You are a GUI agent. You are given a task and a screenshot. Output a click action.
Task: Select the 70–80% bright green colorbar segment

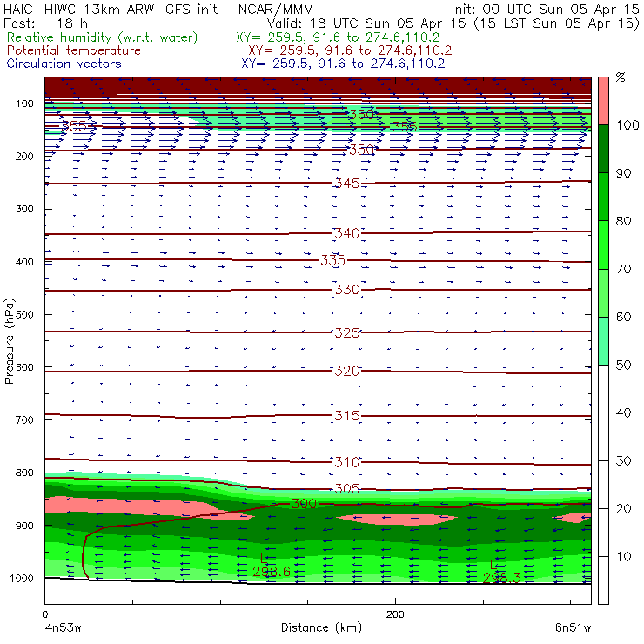pos(603,245)
